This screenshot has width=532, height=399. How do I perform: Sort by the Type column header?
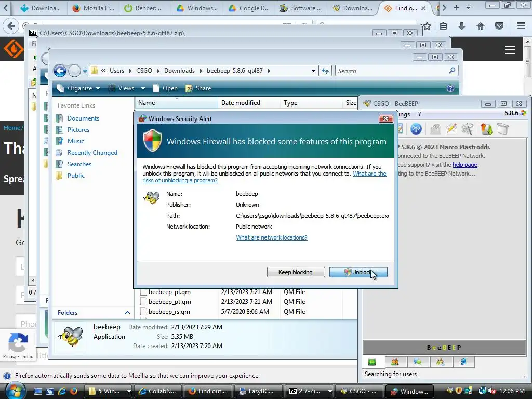(x=312, y=103)
